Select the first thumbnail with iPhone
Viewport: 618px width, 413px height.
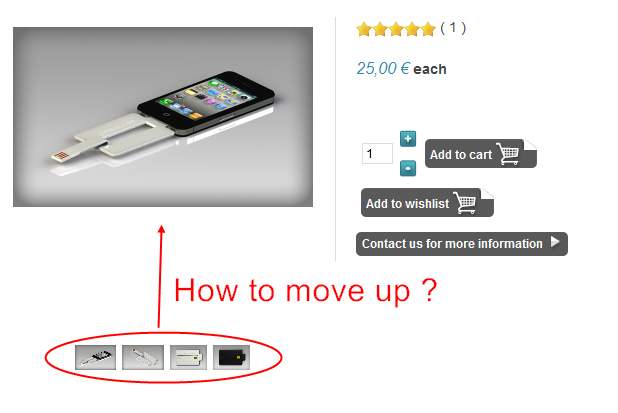tap(95, 357)
